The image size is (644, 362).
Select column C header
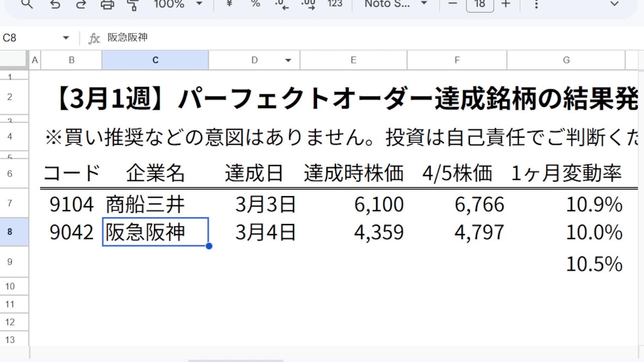(155, 60)
